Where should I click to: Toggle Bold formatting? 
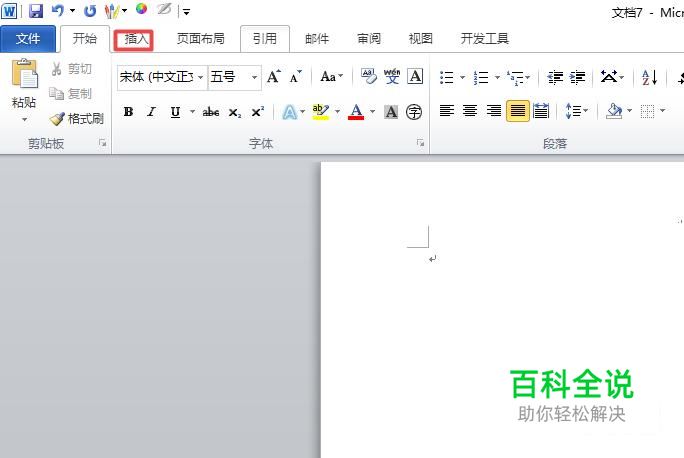128,112
